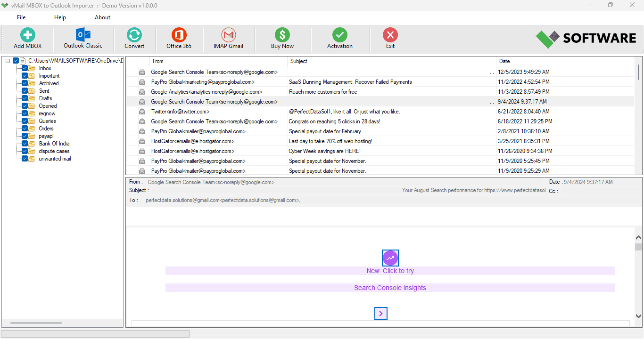This screenshot has width=644, height=339.
Task: Select the Twitter email in the message list
Action: [x=180, y=112]
